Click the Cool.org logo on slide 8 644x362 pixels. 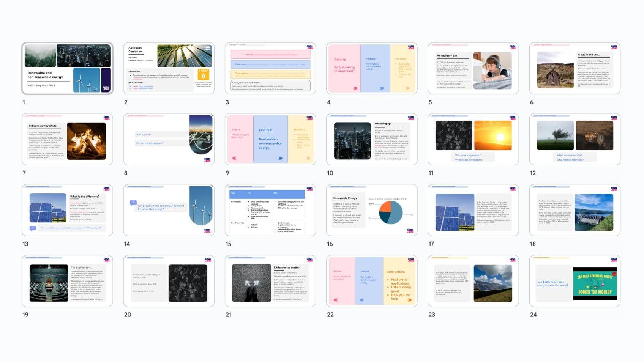point(207,160)
